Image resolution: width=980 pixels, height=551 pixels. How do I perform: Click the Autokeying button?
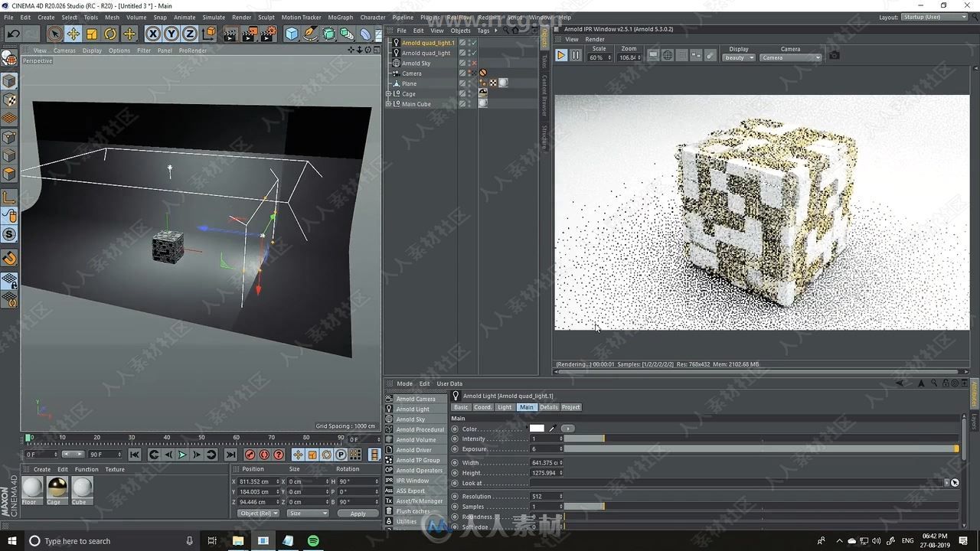(x=264, y=455)
